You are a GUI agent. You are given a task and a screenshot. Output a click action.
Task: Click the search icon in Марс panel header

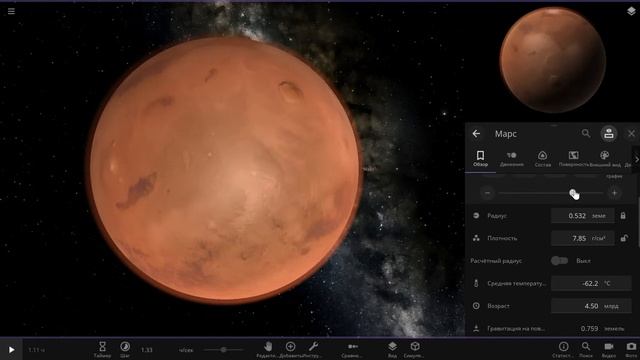click(586, 133)
